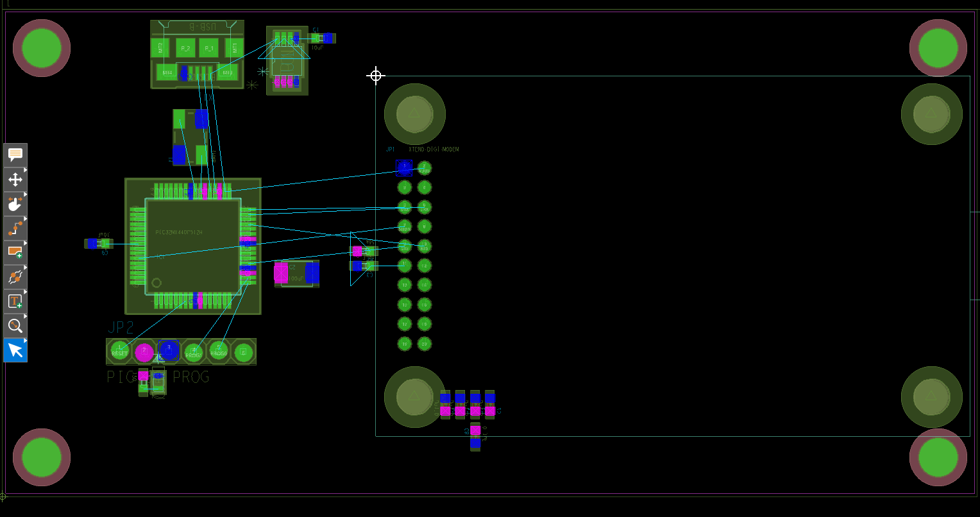Viewport: 980px width, 517px height.
Task: Choose the add shape rectangle tool
Action: 15,252
